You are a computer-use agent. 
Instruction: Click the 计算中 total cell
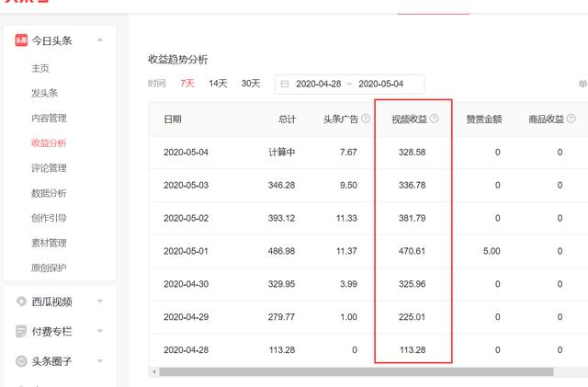[x=282, y=153]
